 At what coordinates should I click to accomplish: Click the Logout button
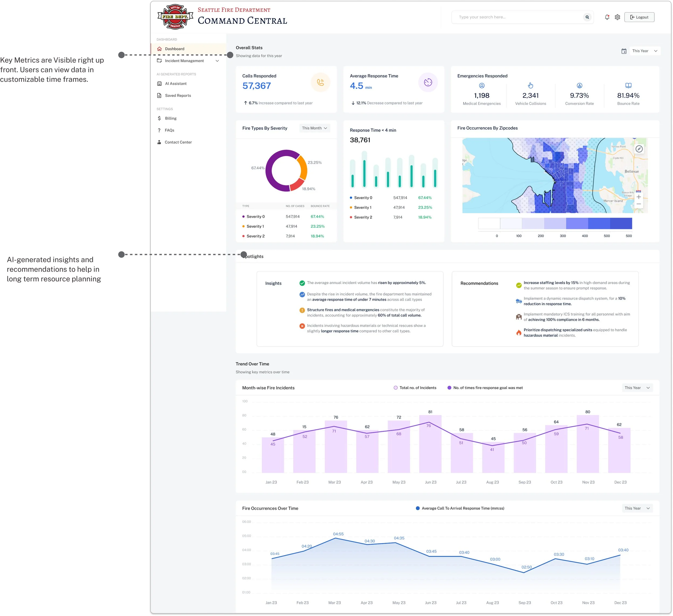639,17
